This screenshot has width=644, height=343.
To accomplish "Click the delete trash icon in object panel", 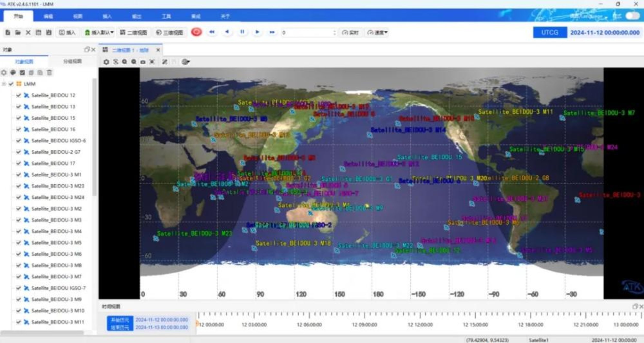I will 49,73.
